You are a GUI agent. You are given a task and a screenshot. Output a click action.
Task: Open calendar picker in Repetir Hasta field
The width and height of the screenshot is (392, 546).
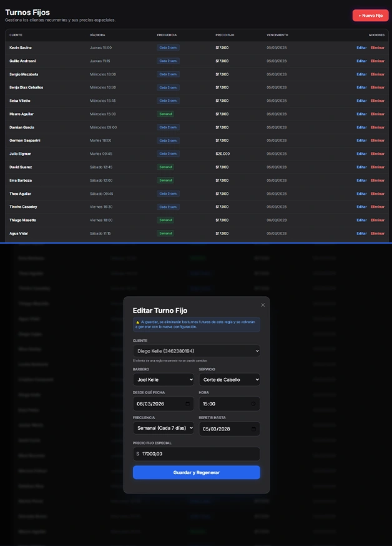click(x=253, y=429)
